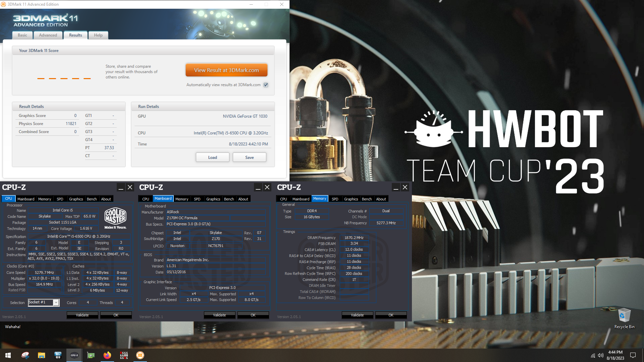Open the Recycle Bin on desktop
The width and height of the screenshot is (644, 362).
pyautogui.click(x=624, y=318)
